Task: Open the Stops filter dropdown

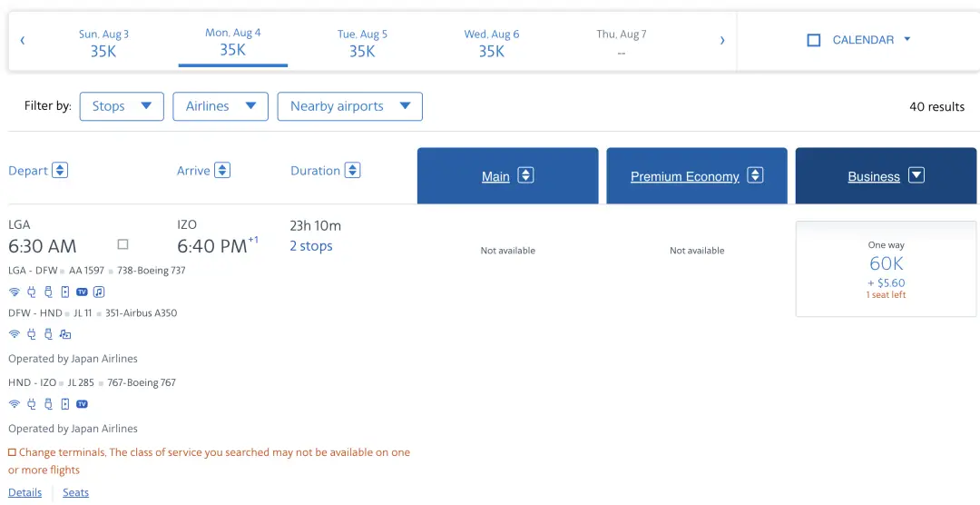Action: coord(122,106)
